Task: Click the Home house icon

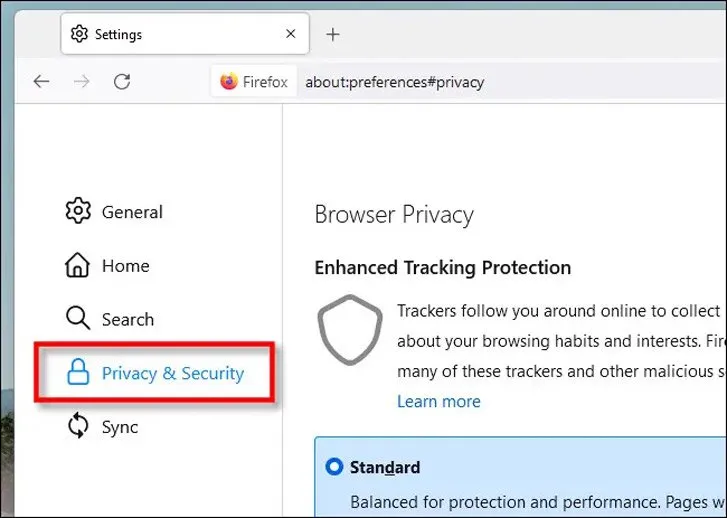Action: [78, 265]
